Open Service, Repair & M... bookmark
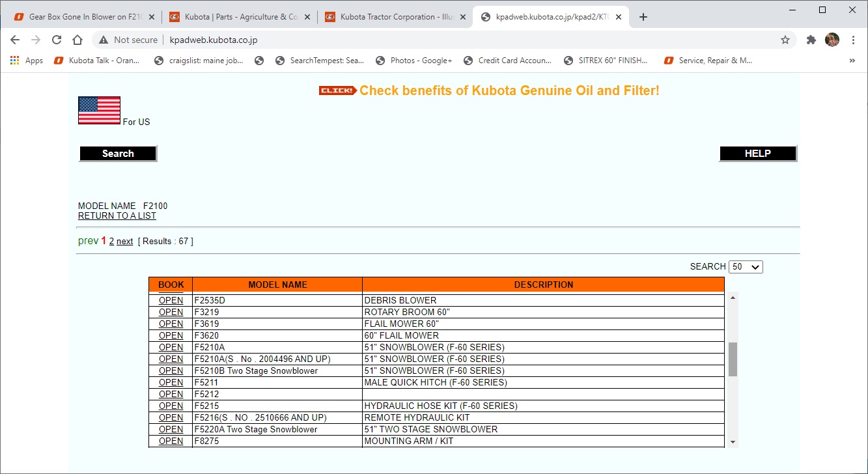 (708, 61)
